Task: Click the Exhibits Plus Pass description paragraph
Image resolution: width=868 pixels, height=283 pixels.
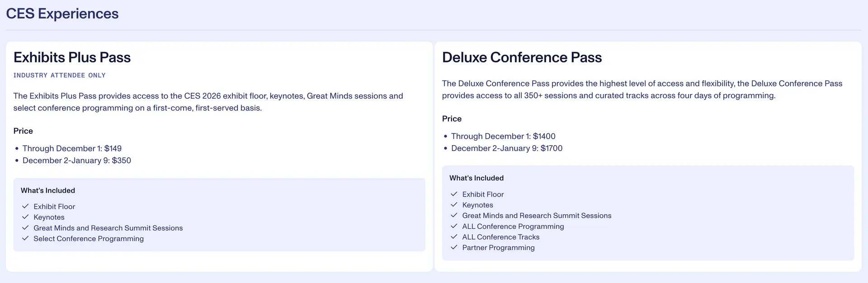Action: [208, 102]
